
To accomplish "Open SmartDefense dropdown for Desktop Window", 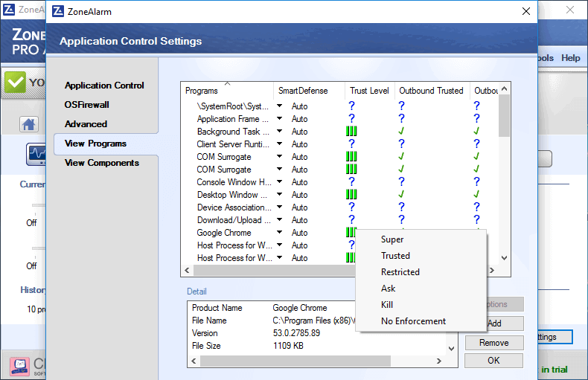I will point(279,195).
